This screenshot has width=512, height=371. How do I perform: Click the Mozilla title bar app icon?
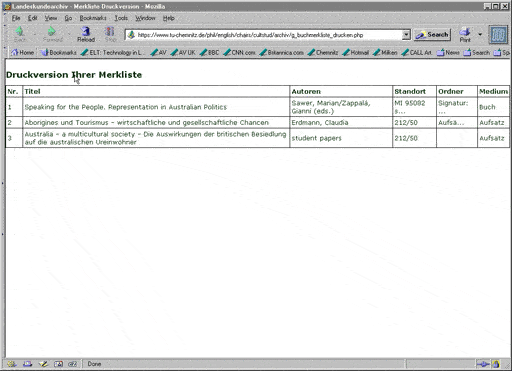[x=7, y=6]
